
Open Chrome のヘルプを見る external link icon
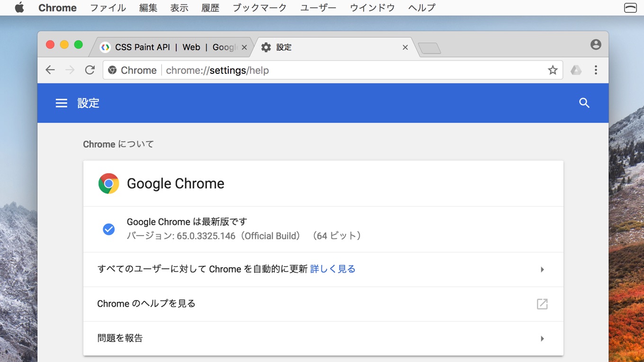(x=542, y=304)
